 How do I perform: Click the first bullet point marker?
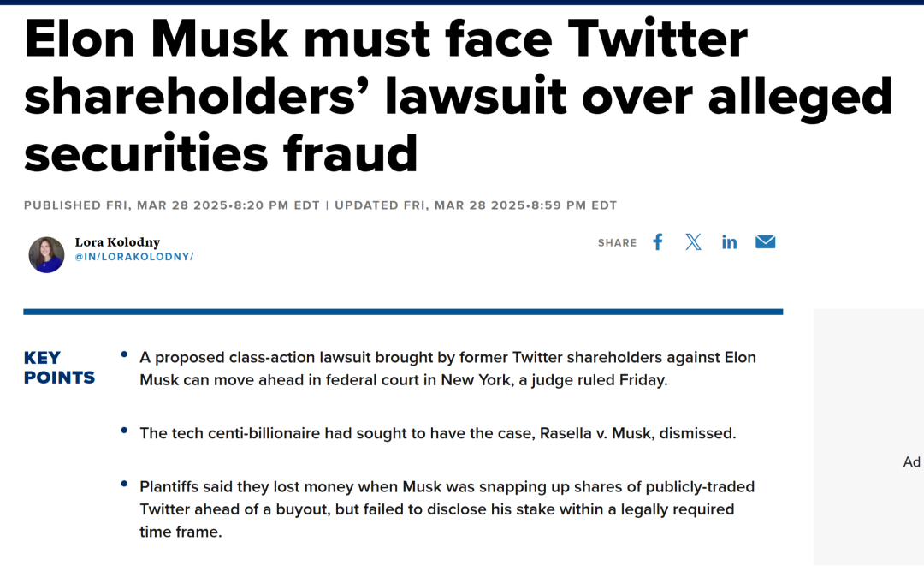tap(124, 354)
